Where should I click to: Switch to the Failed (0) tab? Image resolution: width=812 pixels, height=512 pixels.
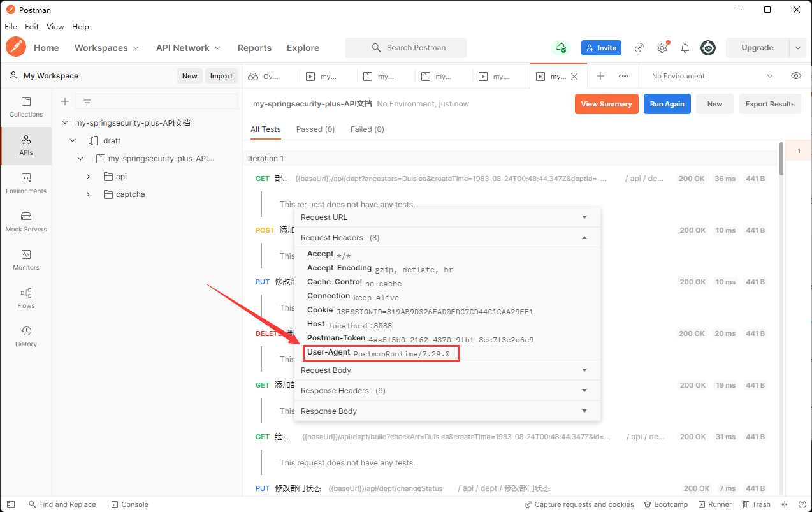coord(367,129)
